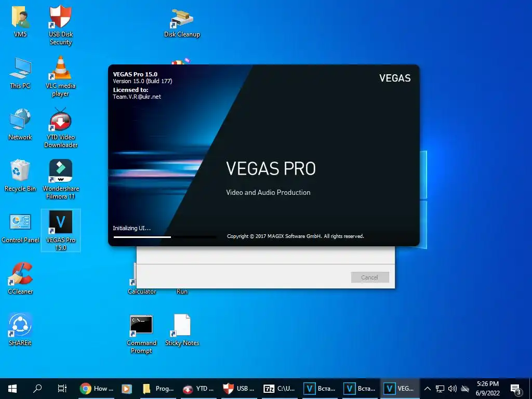
Task: Click the Cancel button in dialog behind splash
Action: 370,277
